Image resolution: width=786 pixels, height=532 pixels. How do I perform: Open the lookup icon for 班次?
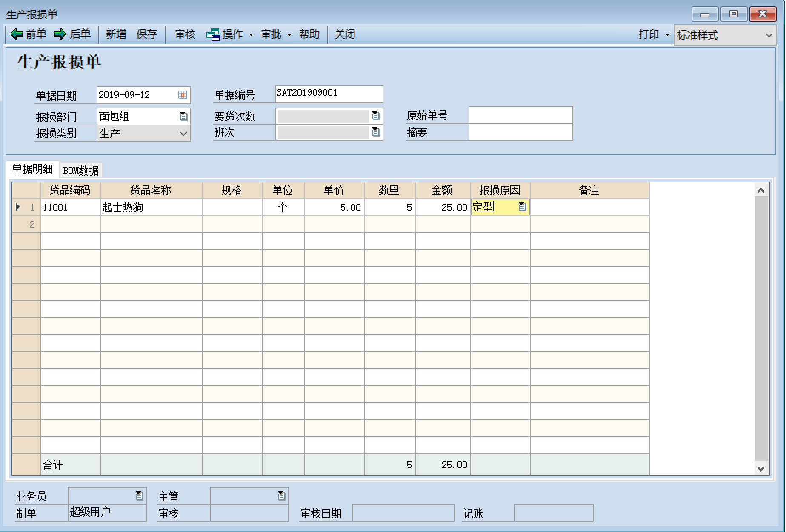tap(376, 132)
